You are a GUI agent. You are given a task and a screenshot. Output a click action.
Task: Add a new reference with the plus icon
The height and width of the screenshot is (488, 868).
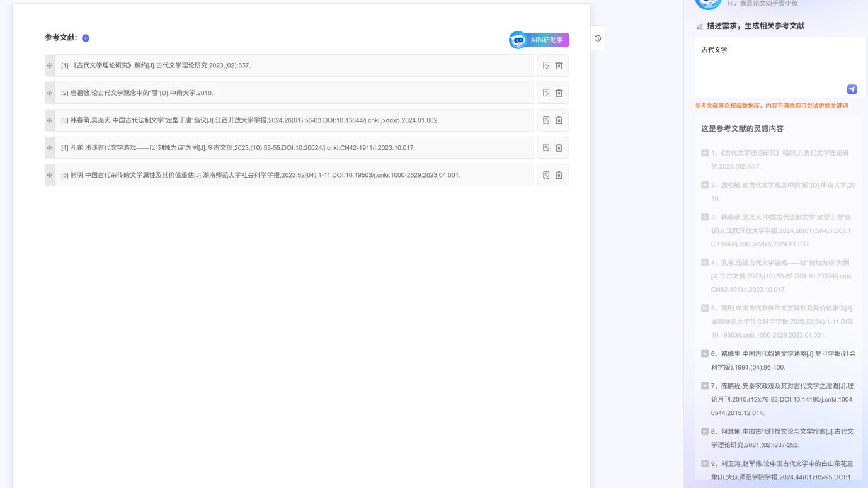tap(86, 38)
